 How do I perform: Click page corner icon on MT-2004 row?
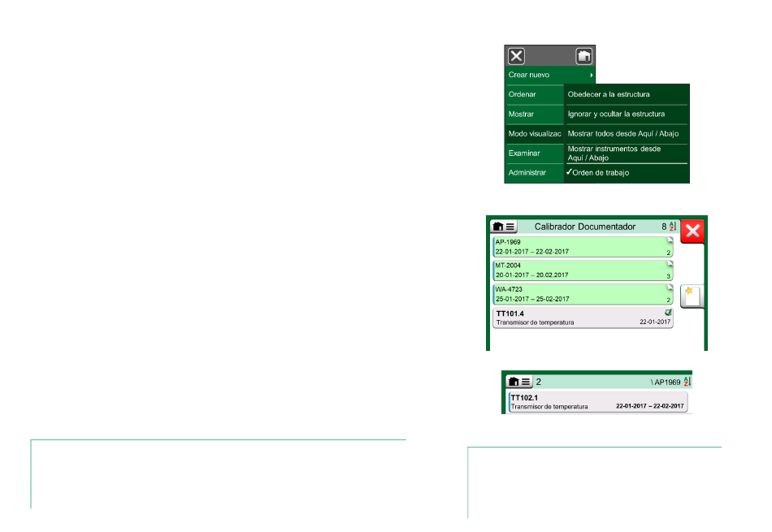coord(670,264)
